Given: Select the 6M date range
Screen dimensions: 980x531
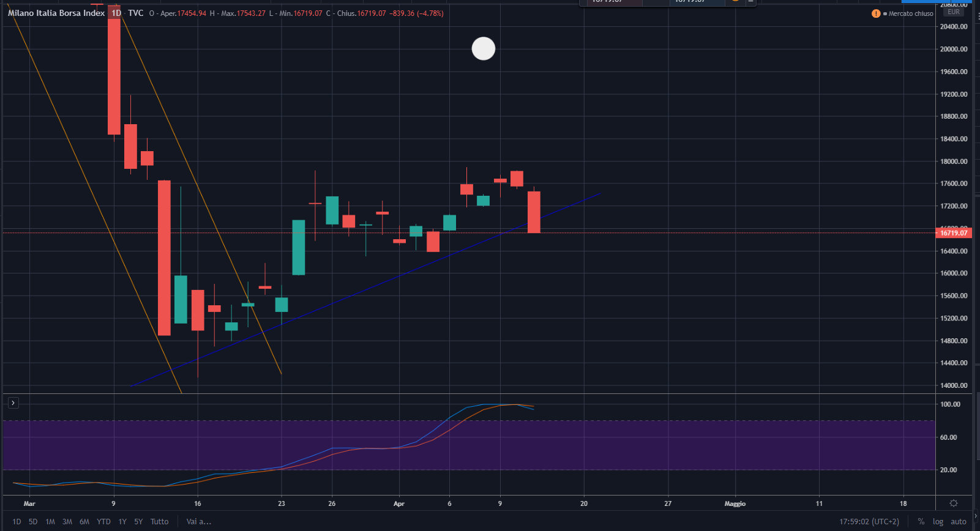Looking at the screenshot, I should coord(84,522).
